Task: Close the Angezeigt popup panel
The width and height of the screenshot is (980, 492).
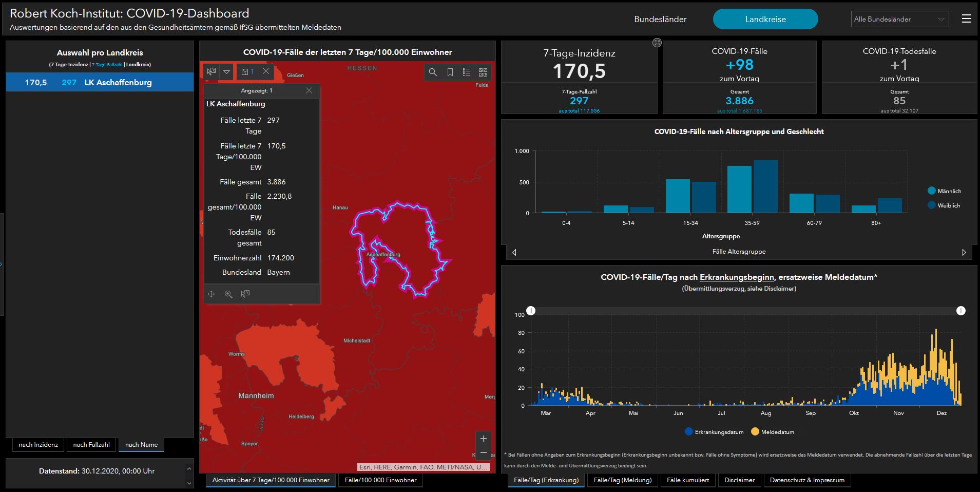Action: click(309, 91)
